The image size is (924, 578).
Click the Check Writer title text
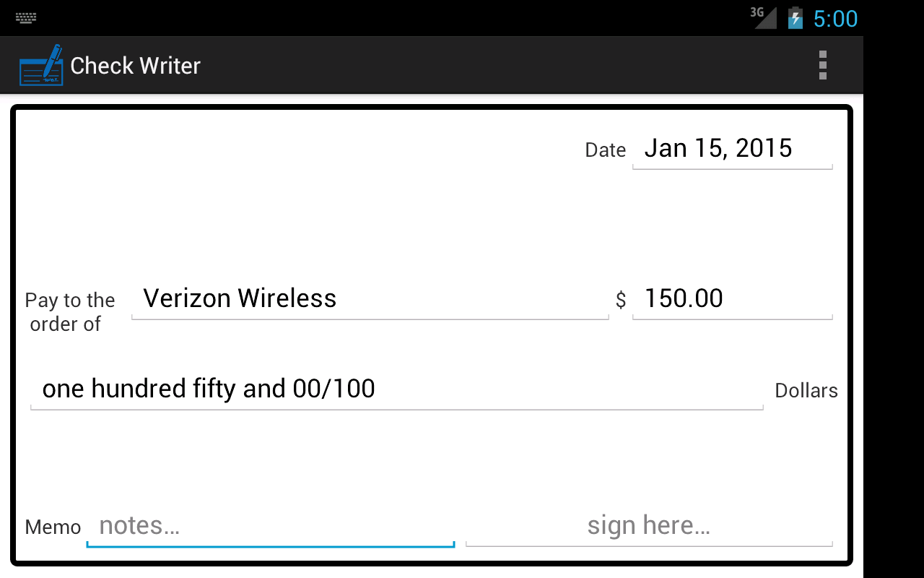135,66
